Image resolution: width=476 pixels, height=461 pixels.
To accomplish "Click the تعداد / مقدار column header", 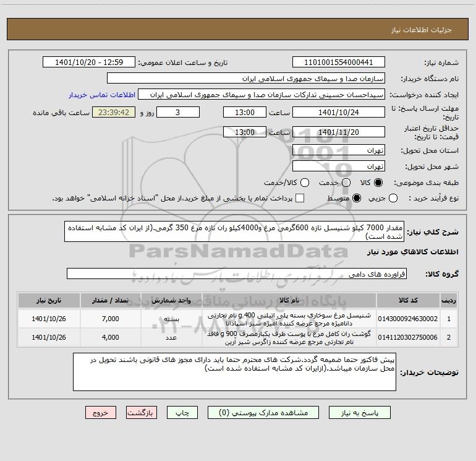I will 111,300.
